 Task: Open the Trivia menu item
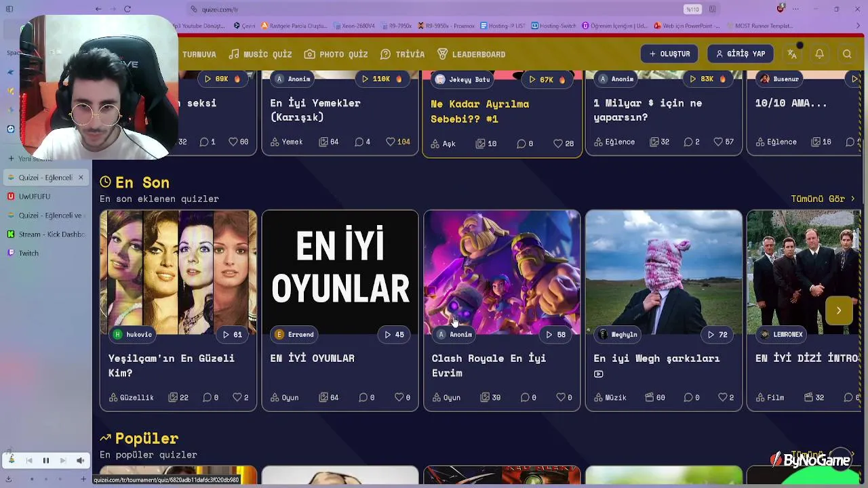coord(402,54)
